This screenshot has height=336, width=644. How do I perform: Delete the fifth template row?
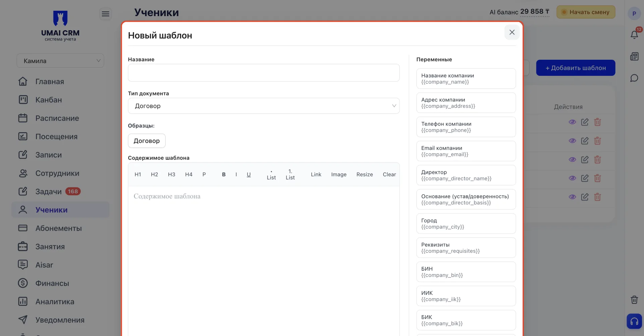597,197
